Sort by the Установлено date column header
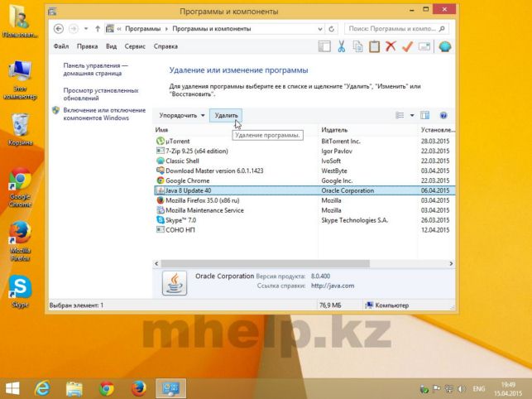Image resolution: width=532 pixels, height=399 pixels. [x=438, y=130]
